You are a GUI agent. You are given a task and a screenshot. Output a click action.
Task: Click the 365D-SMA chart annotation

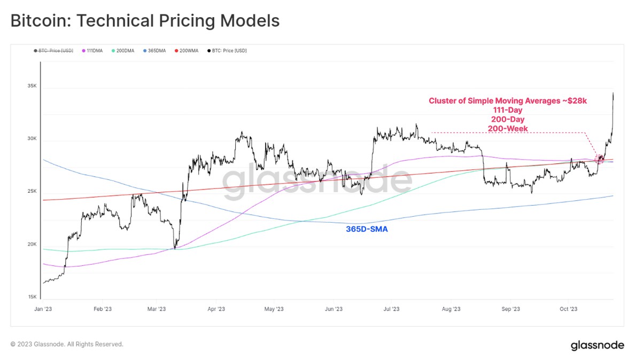tap(367, 230)
